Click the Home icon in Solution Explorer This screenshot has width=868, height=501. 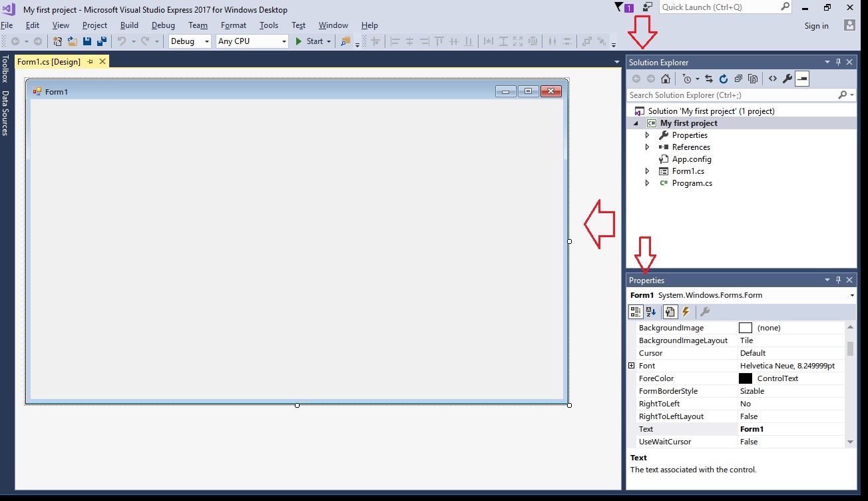[x=666, y=79]
